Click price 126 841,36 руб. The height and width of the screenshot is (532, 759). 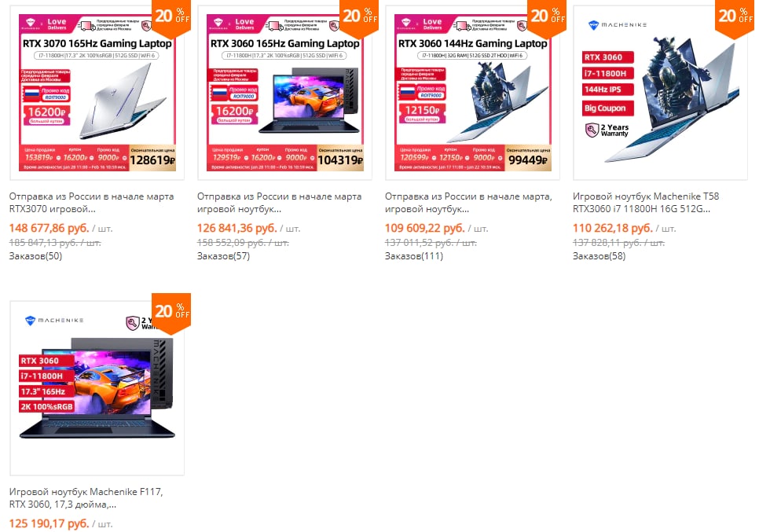click(x=236, y=228)
